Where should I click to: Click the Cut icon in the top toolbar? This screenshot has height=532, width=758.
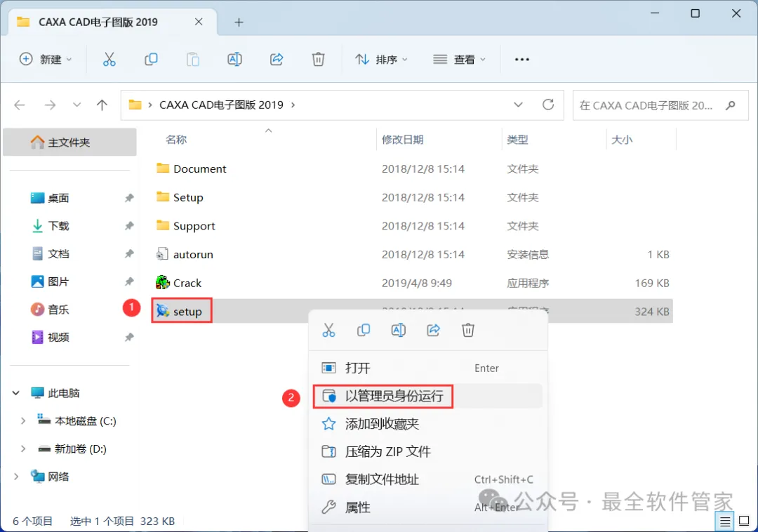[109, 60]
